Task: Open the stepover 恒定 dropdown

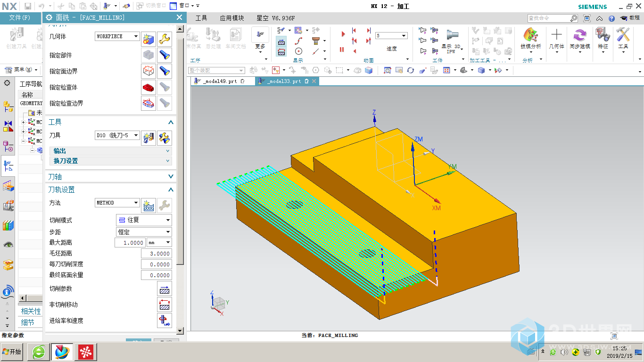Action: (144, 232)
